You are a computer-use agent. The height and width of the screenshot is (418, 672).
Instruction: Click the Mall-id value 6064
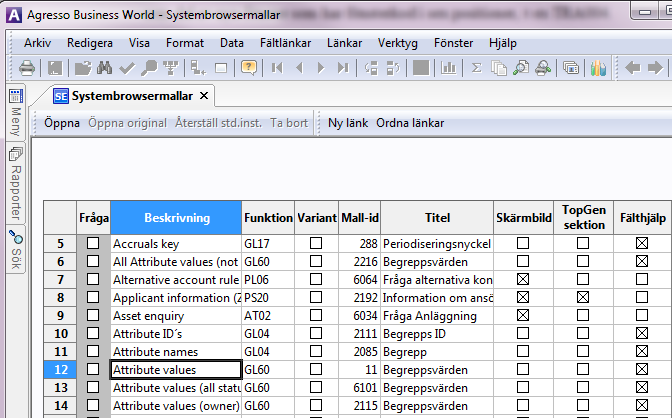(x=360, y=280)
